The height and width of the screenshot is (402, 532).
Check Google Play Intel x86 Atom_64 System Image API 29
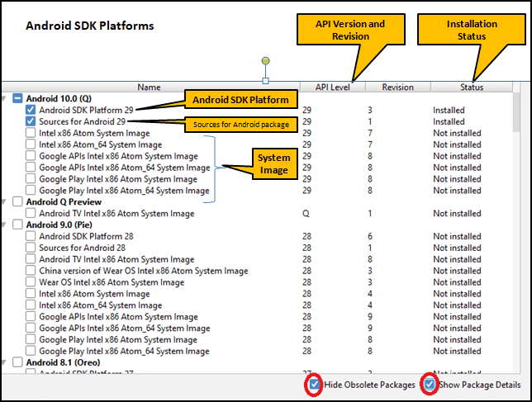pyautogui.click(x=31, y=190)
